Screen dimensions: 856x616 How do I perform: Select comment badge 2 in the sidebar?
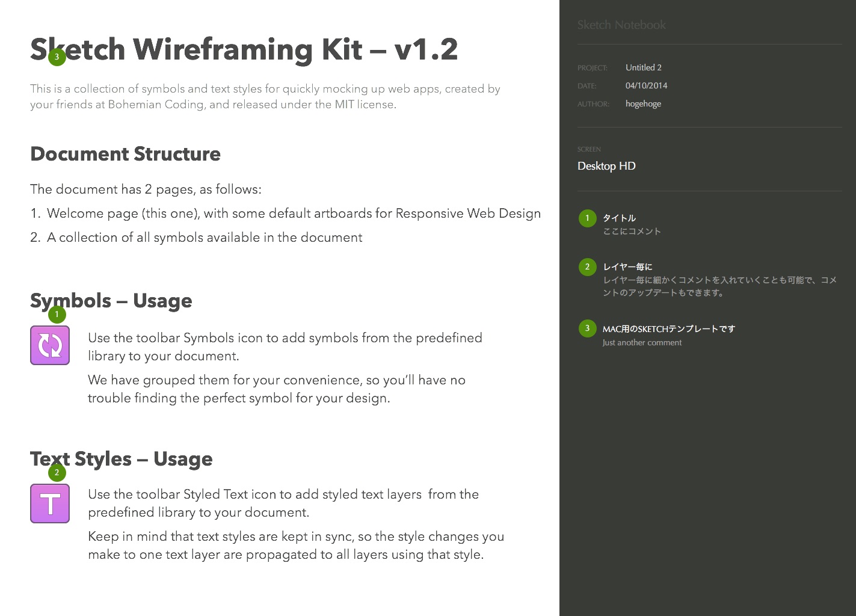click(x=587, y=266)
